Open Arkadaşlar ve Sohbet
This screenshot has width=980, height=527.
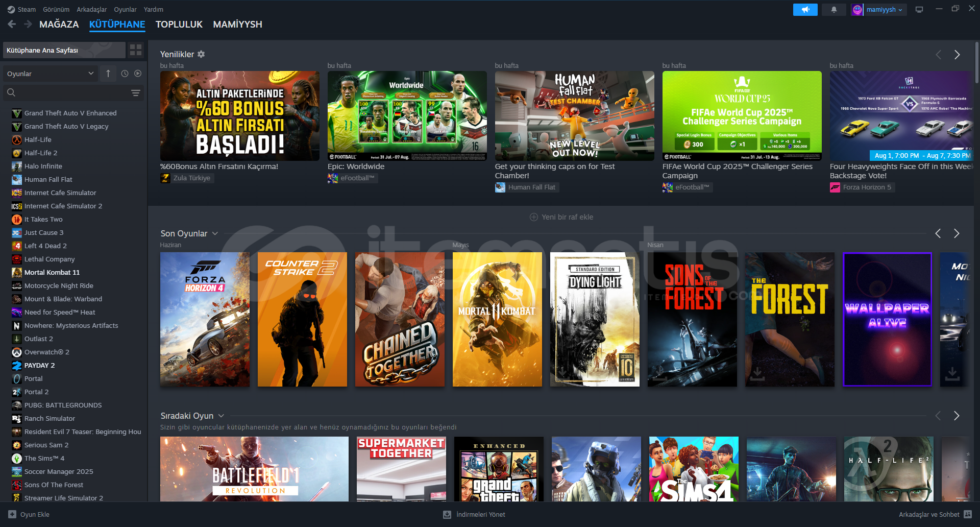pos(935,514)
